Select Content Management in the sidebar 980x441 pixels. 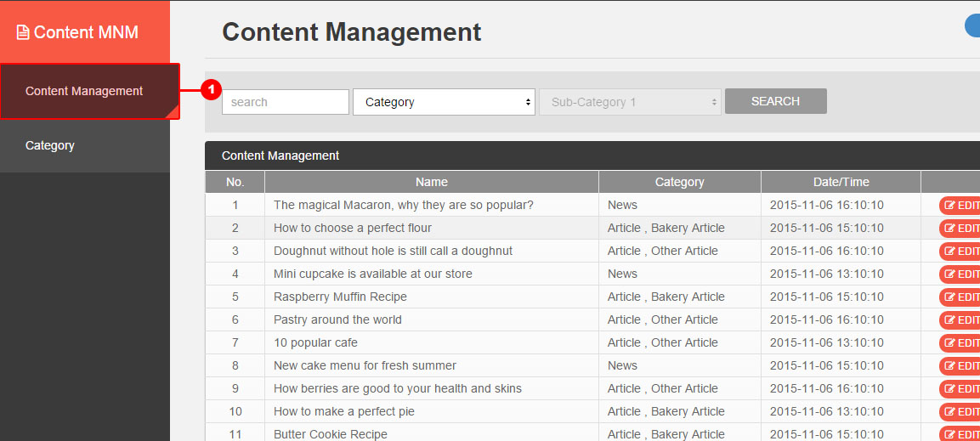[x=84, y=91]
